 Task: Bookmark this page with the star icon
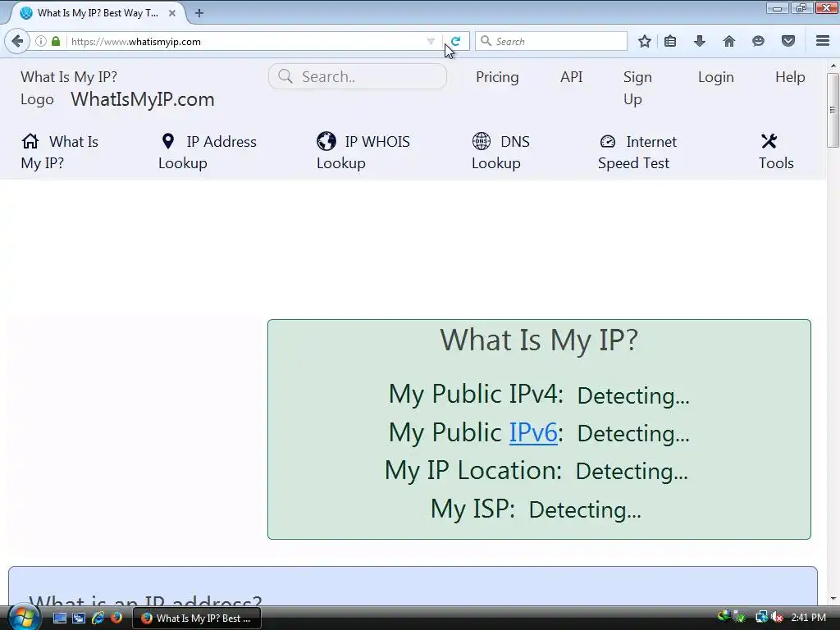(645, 41)
